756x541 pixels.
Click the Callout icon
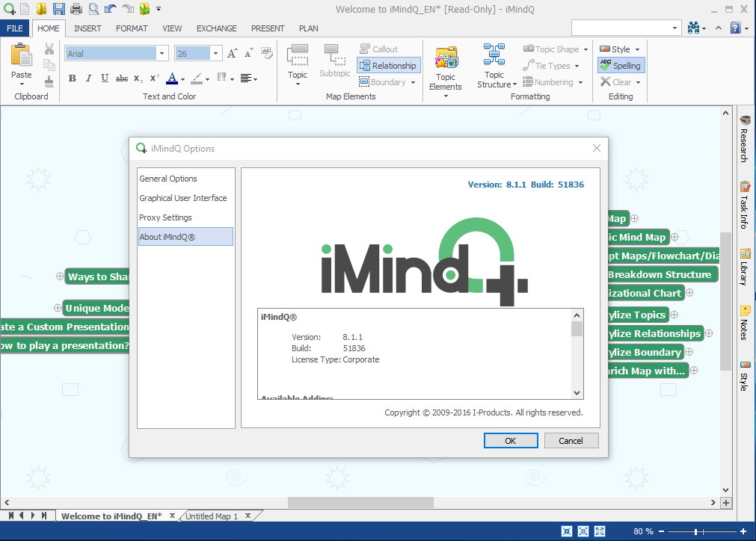coord(365,49)
